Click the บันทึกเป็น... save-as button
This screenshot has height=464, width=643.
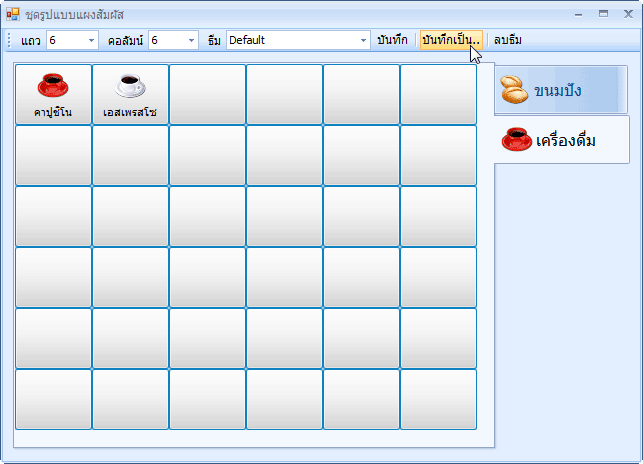pyautogui.click(x=451, y=40)
